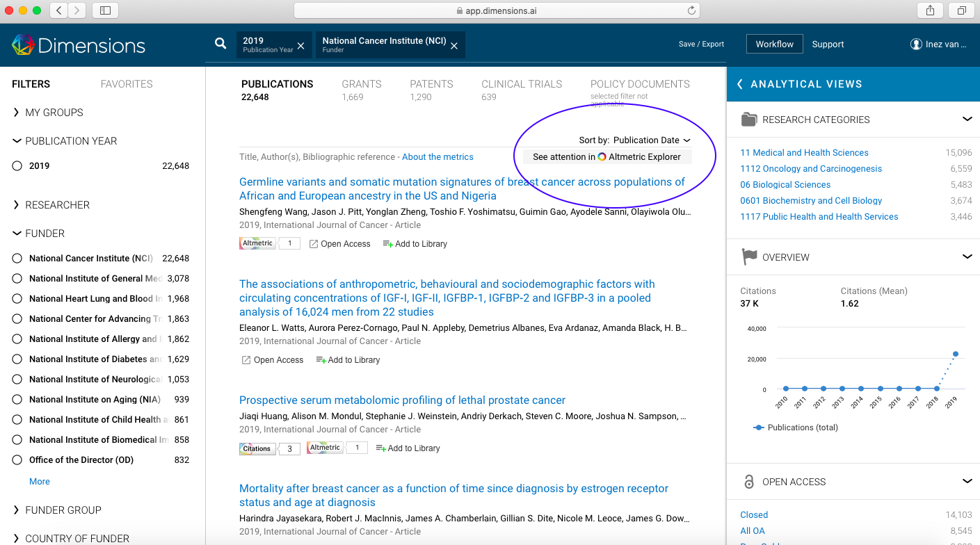Click the Dimensions logo

[77, 44]
